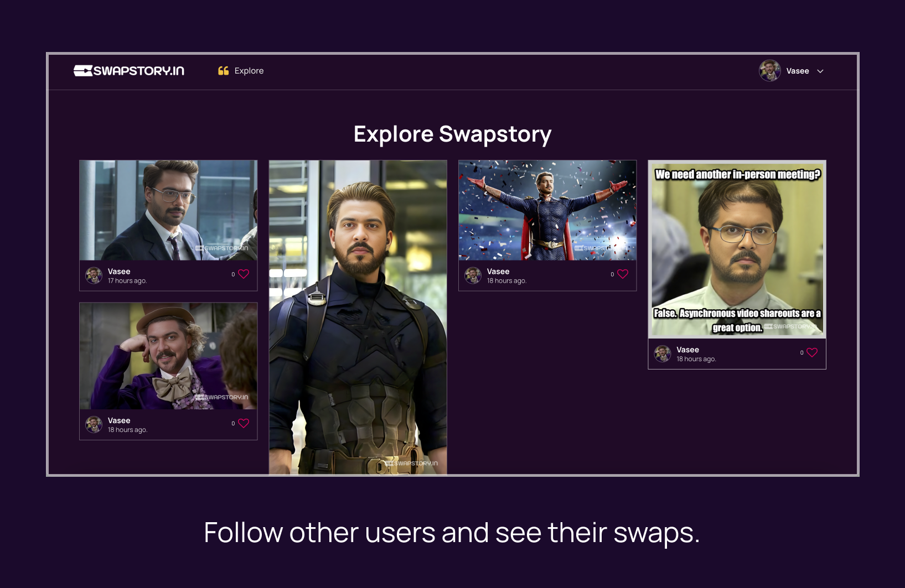Toggle heart on the purple-suit hat swap
905x588 pixels.
point(244,423)
